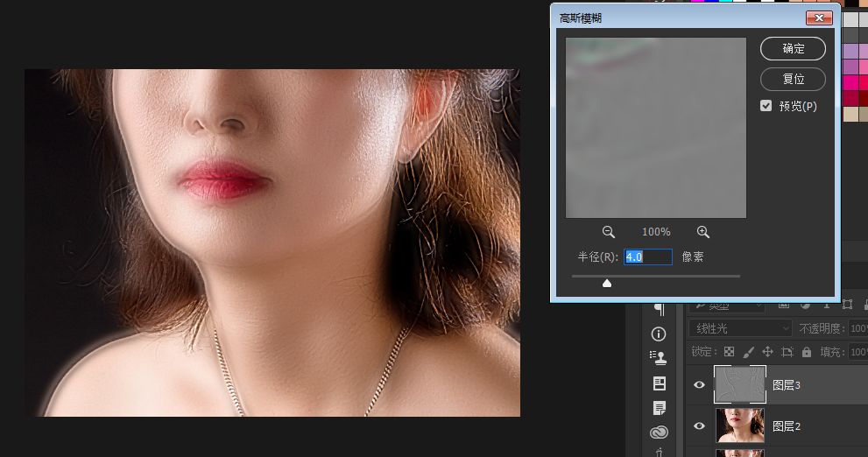
Task: Open the Creative Cloud Libraries icon
Action: 659,432
